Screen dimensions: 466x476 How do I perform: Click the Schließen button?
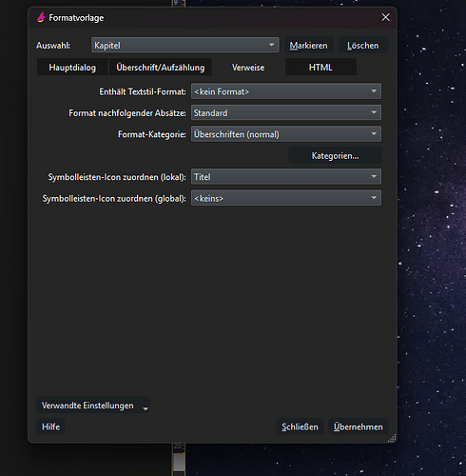[300, 426]
